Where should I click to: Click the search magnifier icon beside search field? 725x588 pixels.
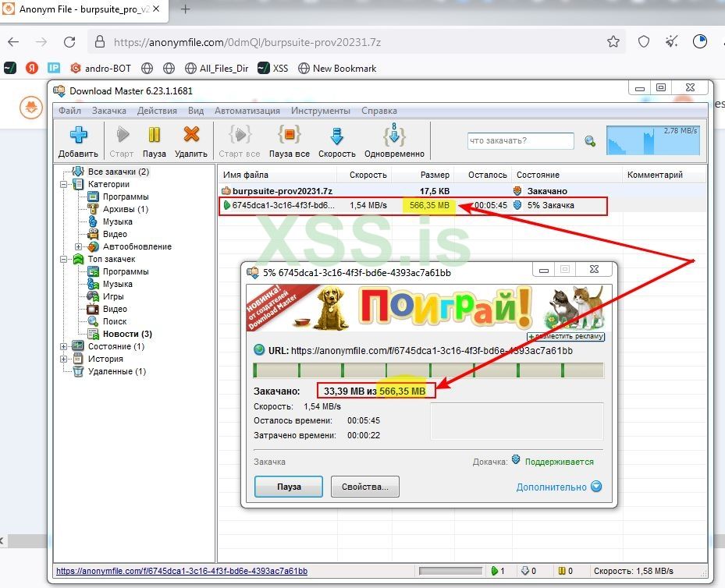click(590, 141)
